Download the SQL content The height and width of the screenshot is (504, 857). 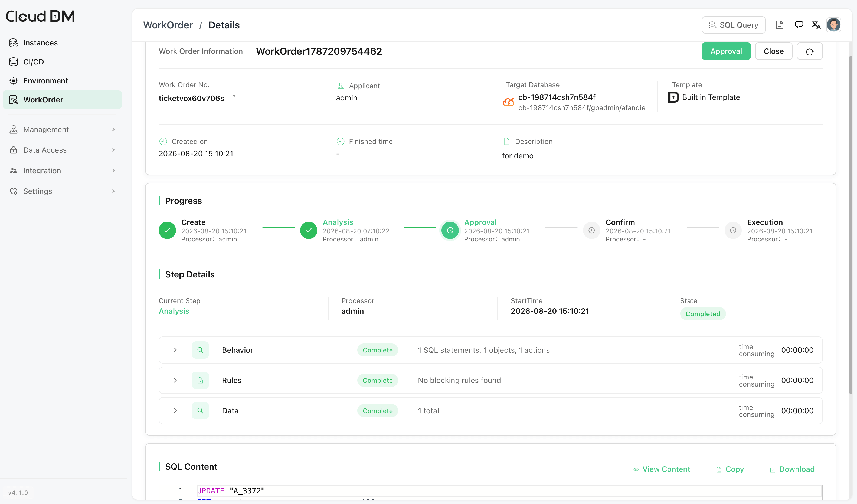click(x=792, y=469)
